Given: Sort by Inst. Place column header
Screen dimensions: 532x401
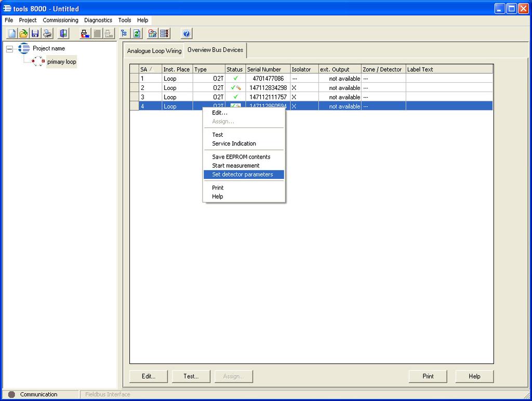Looking at the screenshot, I should (x=178, y=69).
